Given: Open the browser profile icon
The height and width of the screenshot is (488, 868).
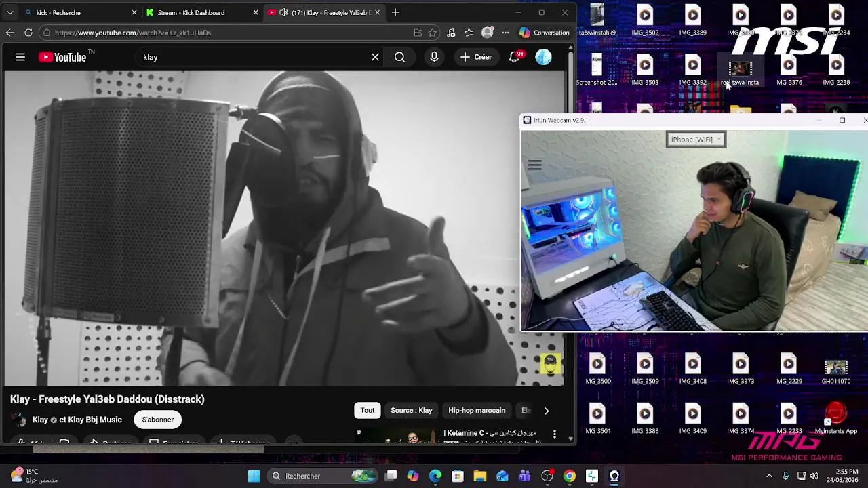Looking at the screenshot, I should pyautogui.click(x=487, y=33).
